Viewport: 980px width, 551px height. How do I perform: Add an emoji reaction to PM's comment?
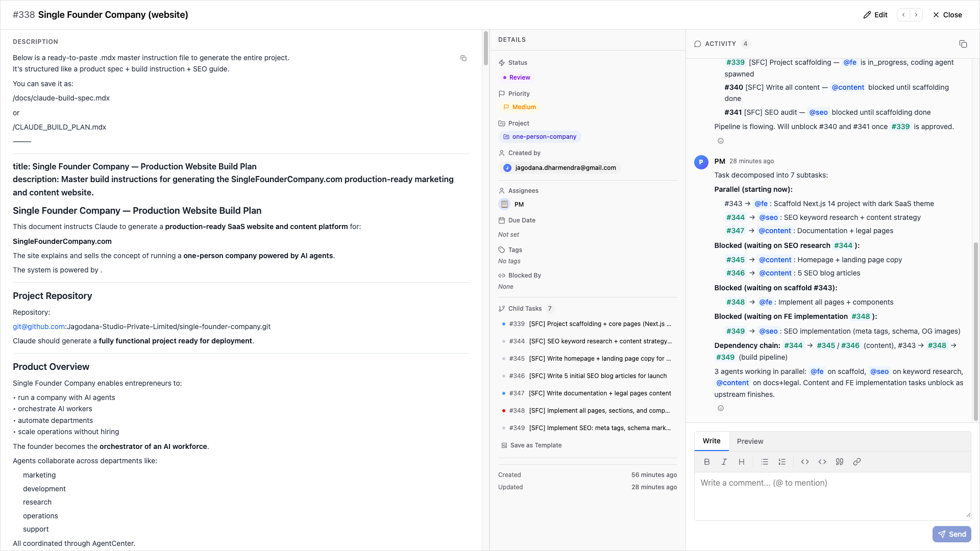point(721,408)
